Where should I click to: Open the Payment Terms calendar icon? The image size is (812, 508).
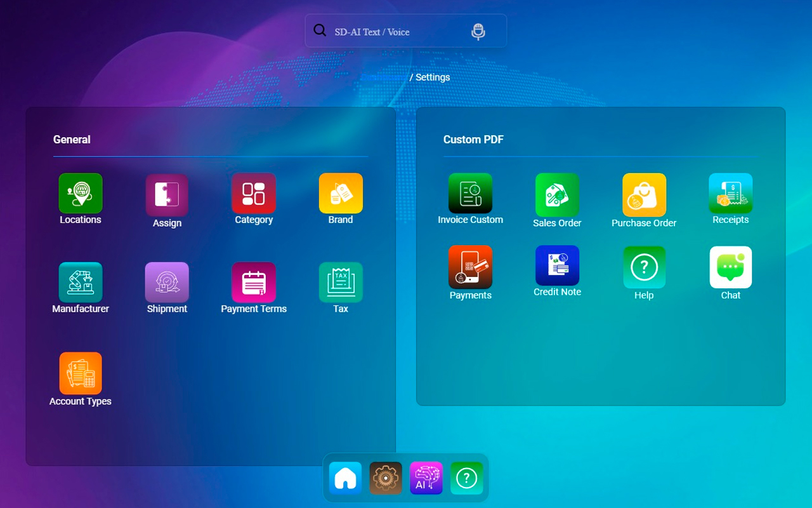[x=254, y=282]
